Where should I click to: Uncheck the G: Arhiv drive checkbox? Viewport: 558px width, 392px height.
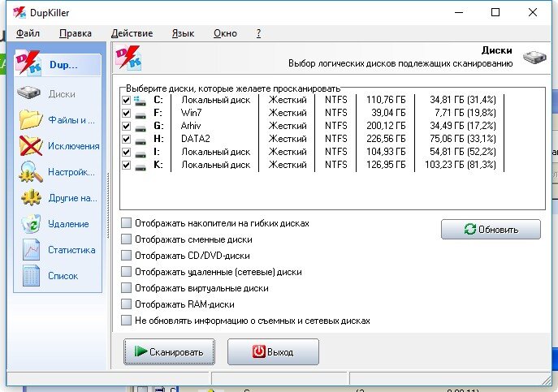126,127
